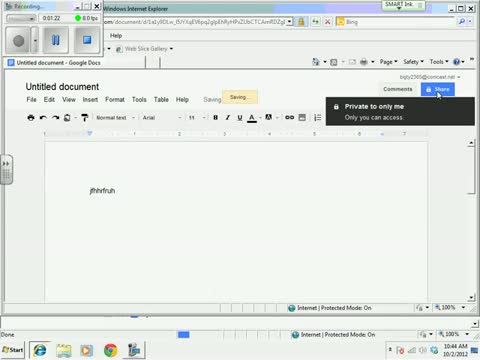Click the side panel expand arrows tab
Image resolution: width=480 pixels, height=360 pixels.
[x=6, y=169]
